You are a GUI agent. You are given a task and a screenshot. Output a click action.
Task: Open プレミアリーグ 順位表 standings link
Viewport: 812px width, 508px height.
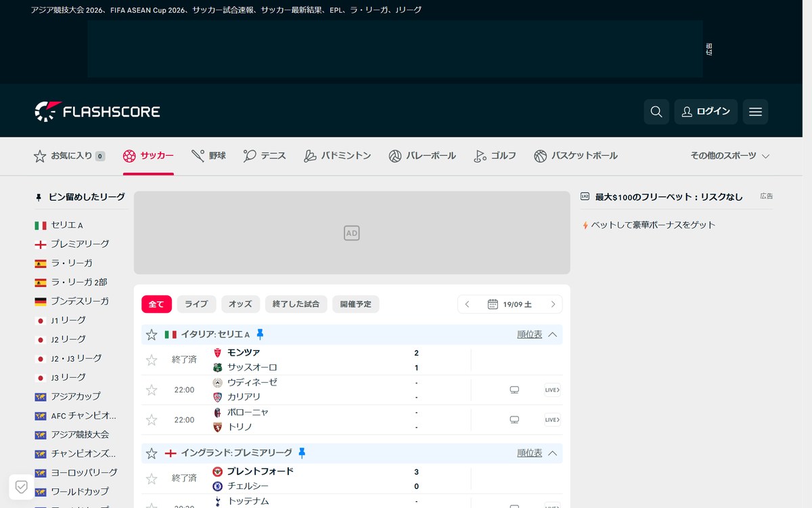pyautogui.click(x=529, y=453)
